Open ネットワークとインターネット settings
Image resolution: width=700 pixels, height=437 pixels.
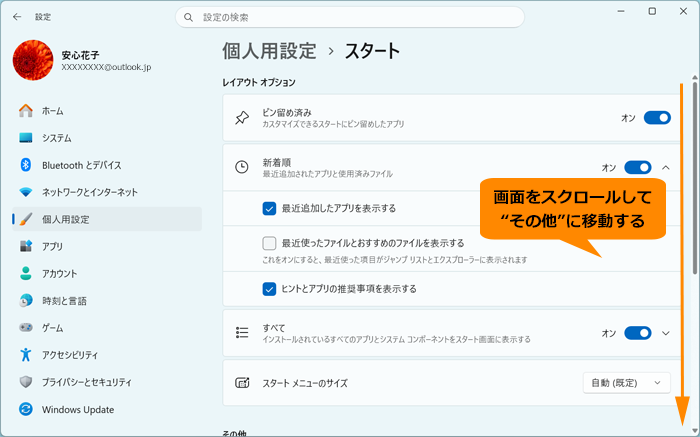[107, 192]
